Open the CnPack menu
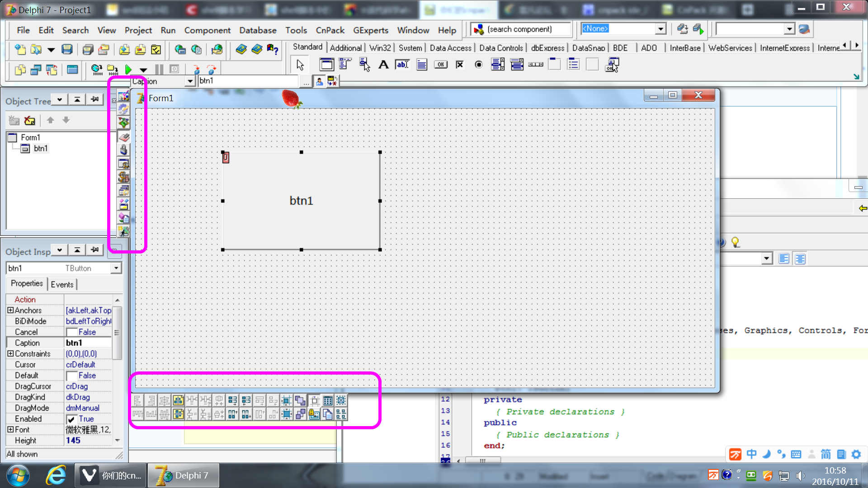This screenshot has width=868, height=488. [330, 30]
